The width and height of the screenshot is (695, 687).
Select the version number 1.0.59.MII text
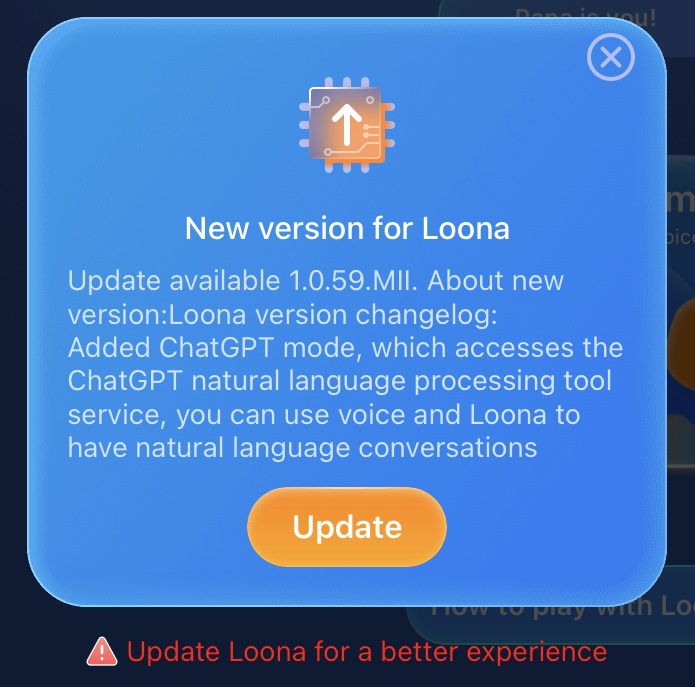[353, 281]
